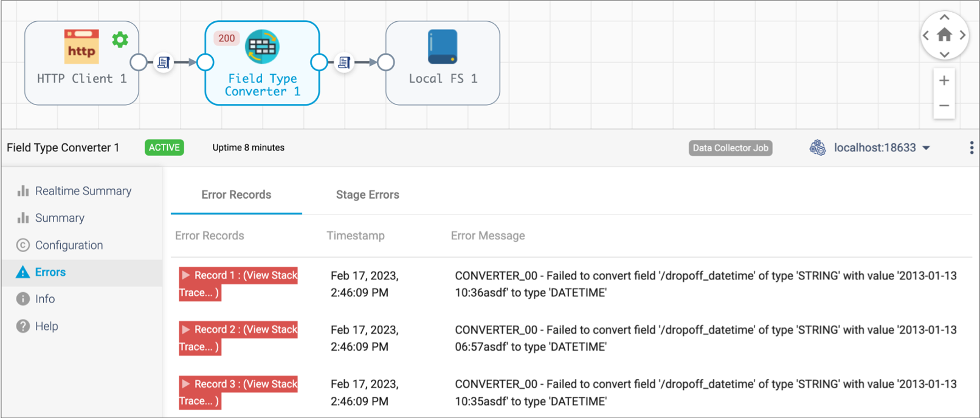Select the Error Records tab
The image size is (980, 418).
pyautogui.click(x=236, y=195)
